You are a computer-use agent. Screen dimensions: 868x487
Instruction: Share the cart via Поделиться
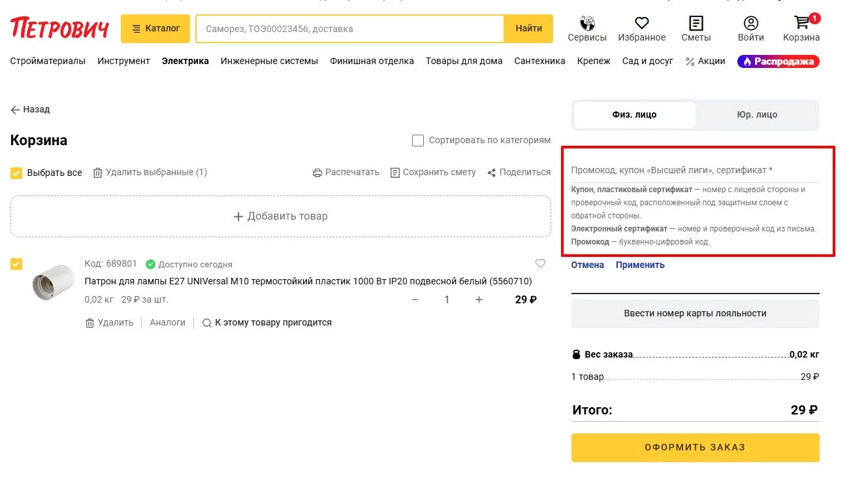coord(491,173)
